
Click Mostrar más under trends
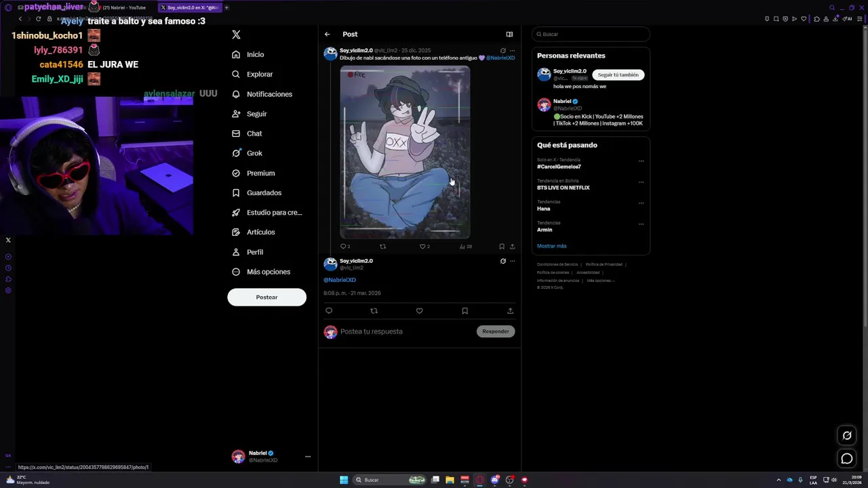(551, 246)
